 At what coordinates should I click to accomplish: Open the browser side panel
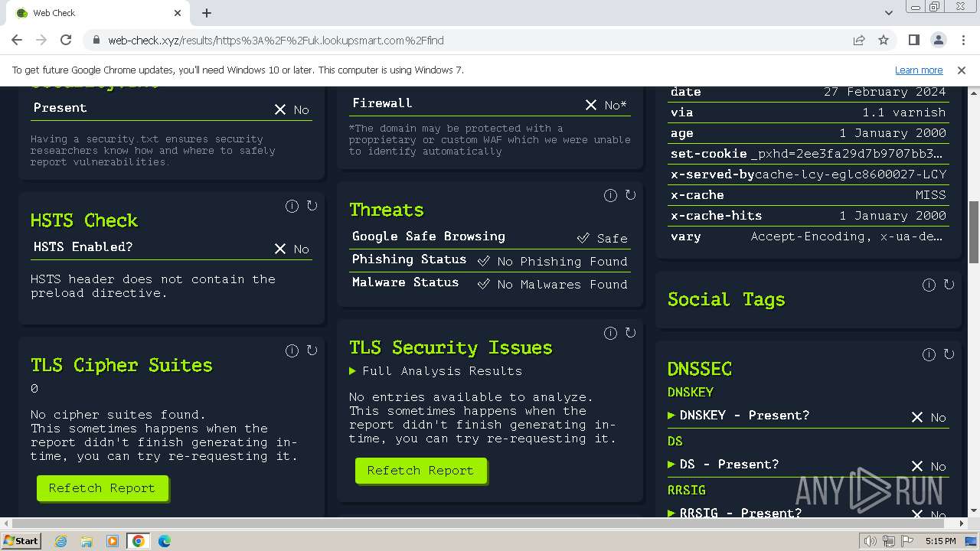(x=913, y=40)
